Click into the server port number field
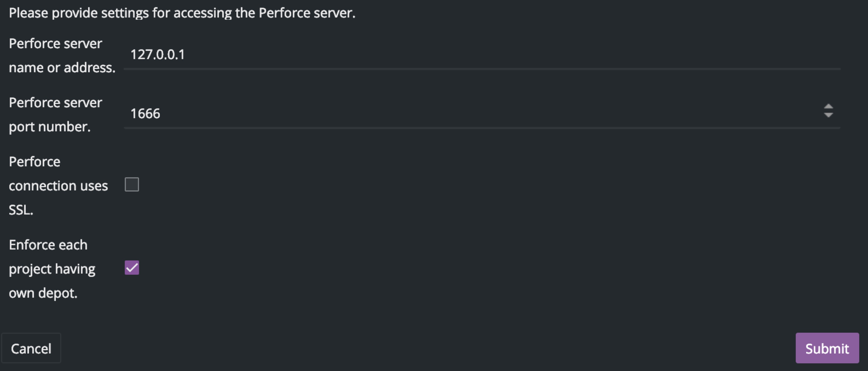868x371 pixels. click(x=472, y=114)
